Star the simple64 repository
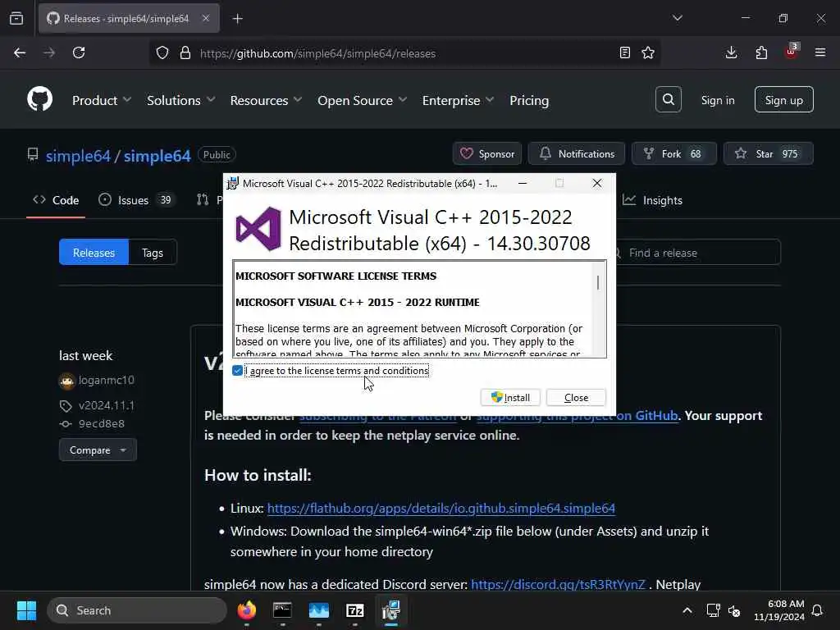Image resolution: width=840 pixels, height=630 pixels. 768,153
